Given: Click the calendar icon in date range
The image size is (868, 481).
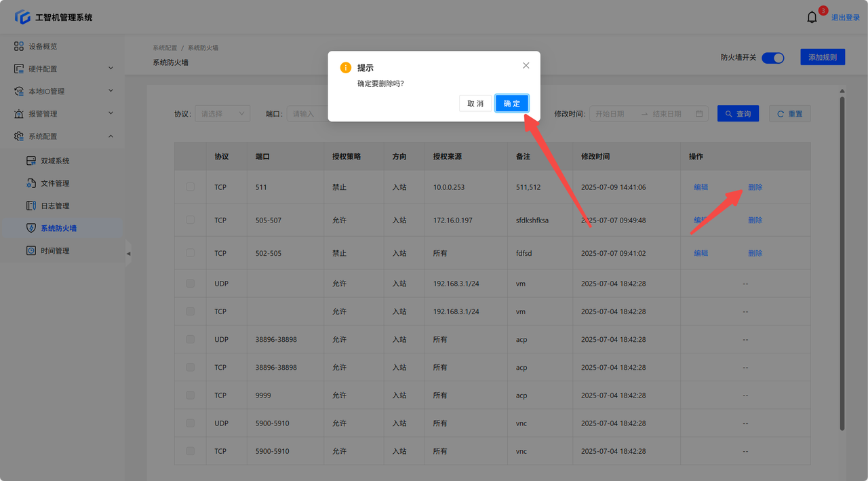Looking at the screenshot, I should [x=699, y=114].
